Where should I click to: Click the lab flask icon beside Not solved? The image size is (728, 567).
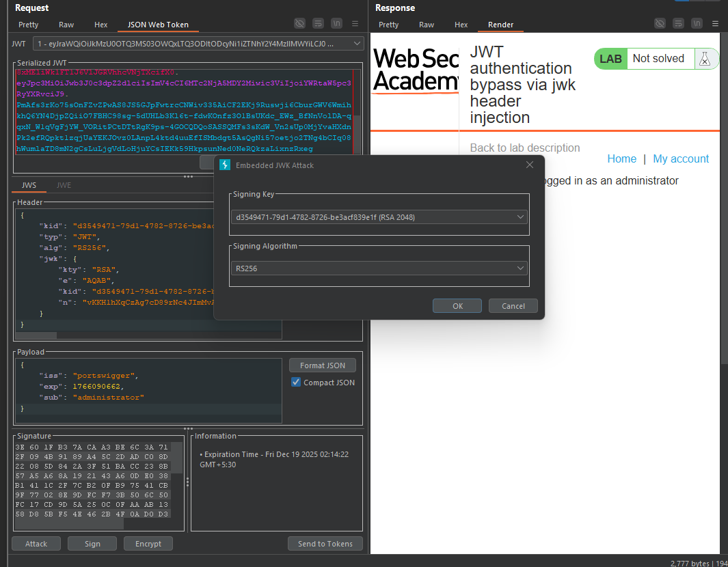(705, 59)
